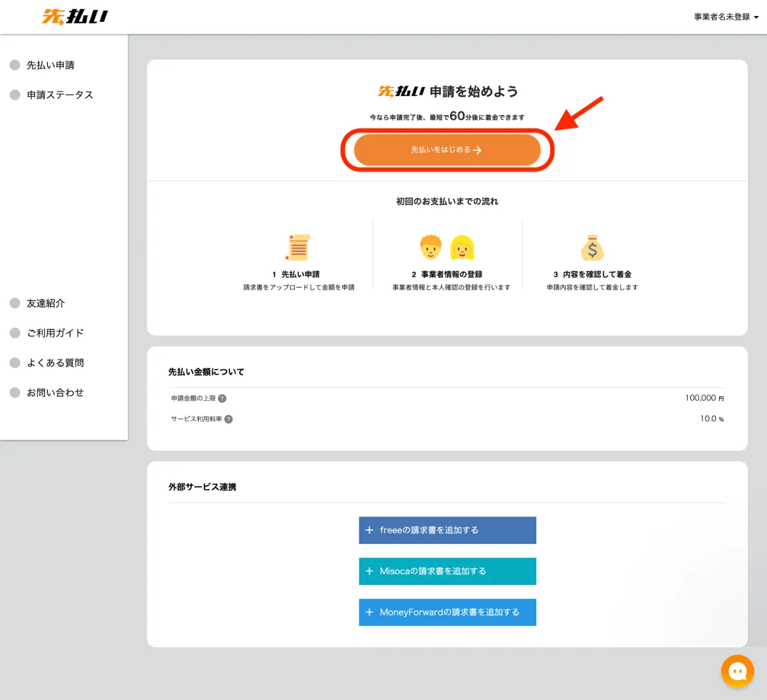The image size is (767, 700).
Task: Click the plus icon on freee button
Action: (369, 530)
